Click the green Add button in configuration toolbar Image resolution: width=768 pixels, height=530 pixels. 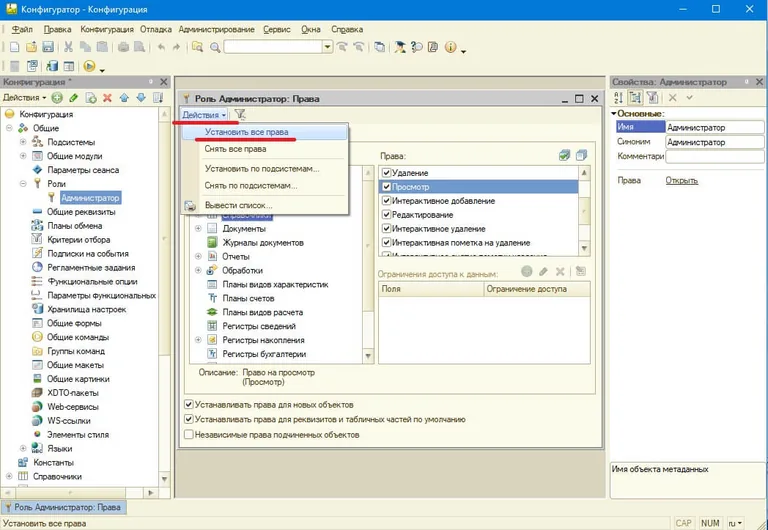coord(57,98)
